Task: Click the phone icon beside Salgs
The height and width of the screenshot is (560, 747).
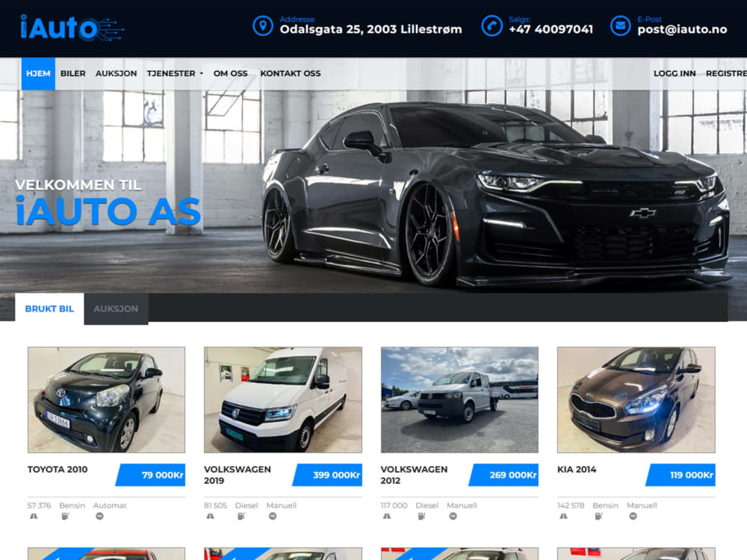Action: (492, 25)
